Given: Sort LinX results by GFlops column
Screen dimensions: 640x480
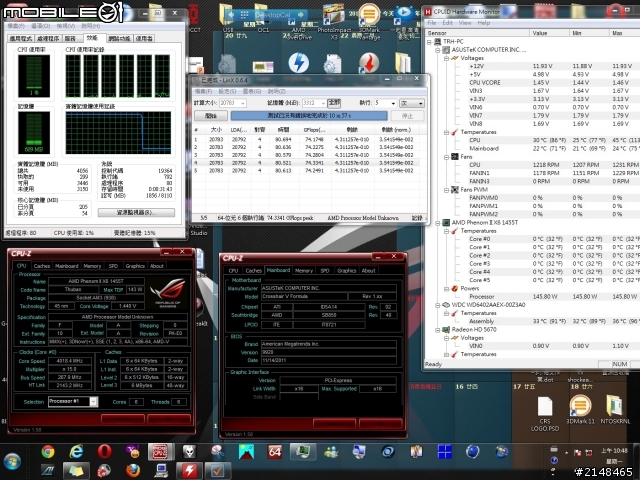Looking at the screenshot, I should click(x=315, y=130).
